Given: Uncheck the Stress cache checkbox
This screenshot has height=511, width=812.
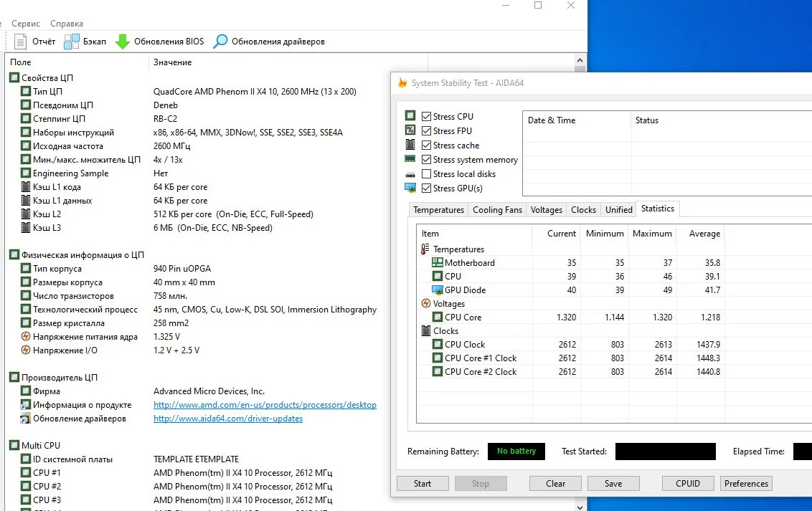Looking at the screenshot, I should 427,145.
